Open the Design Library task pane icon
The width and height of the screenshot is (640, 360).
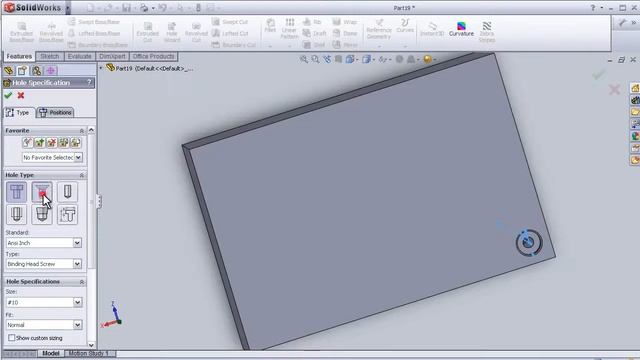635,100
